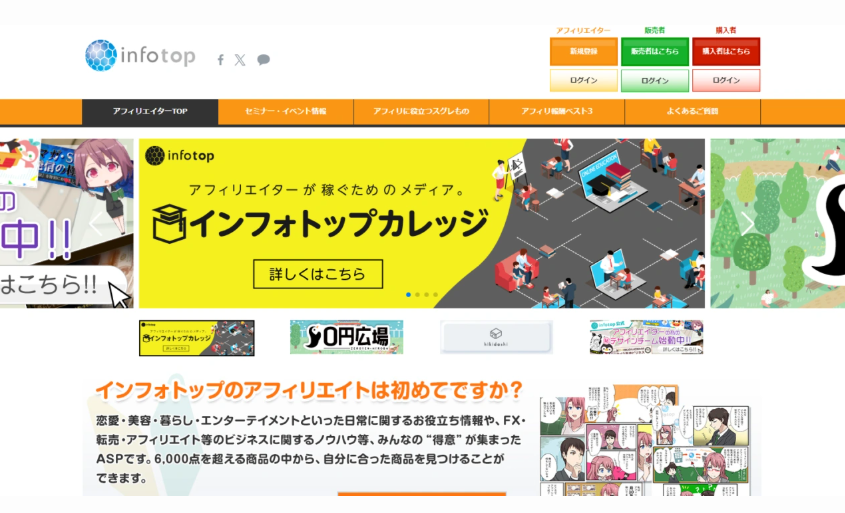Image resolution: width=845 pixels, height=513 pixels.
Task: Click heading インフォトップのアフィリエイトは初めてですか?
Action: pyautogui.click(x=309, y=390)
